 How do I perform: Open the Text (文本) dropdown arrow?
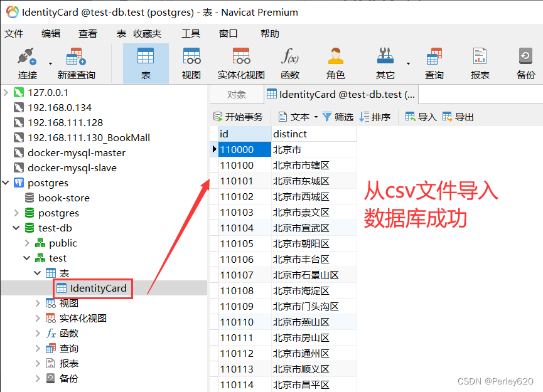316,117
